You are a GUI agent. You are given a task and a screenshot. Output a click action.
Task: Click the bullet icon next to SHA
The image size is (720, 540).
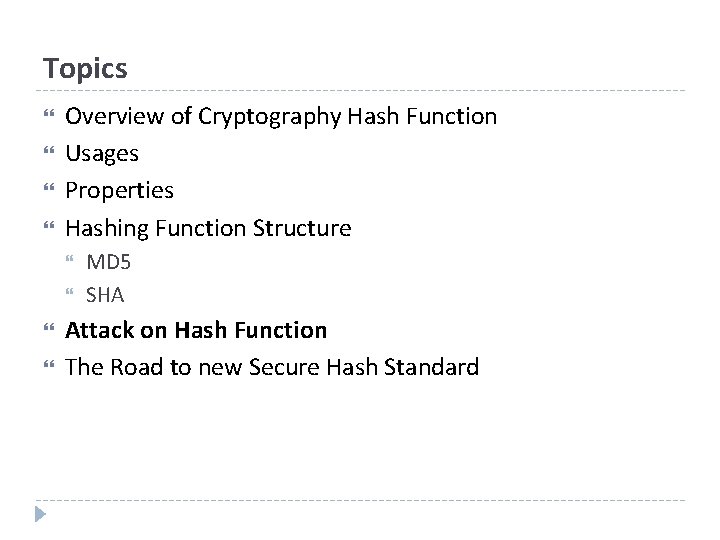coord(70,291)
